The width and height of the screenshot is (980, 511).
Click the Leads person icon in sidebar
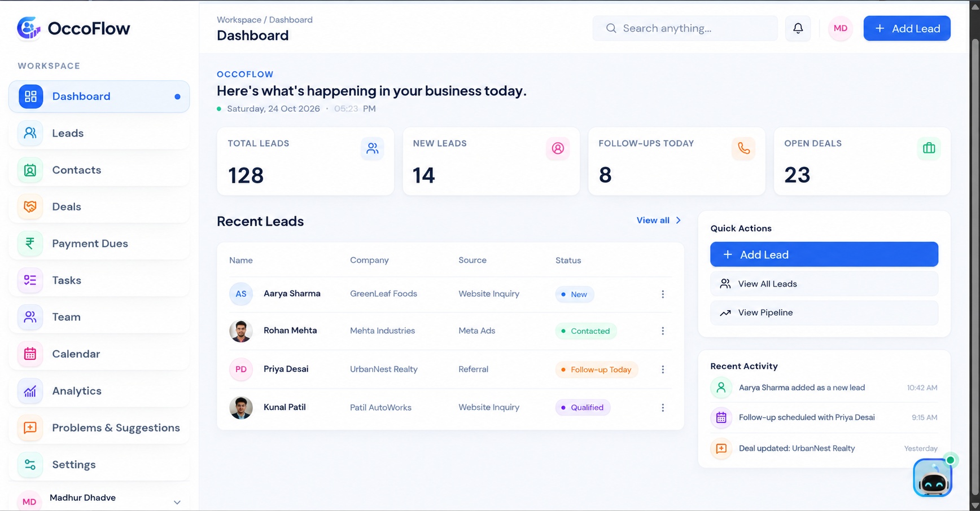coord(30,133)
